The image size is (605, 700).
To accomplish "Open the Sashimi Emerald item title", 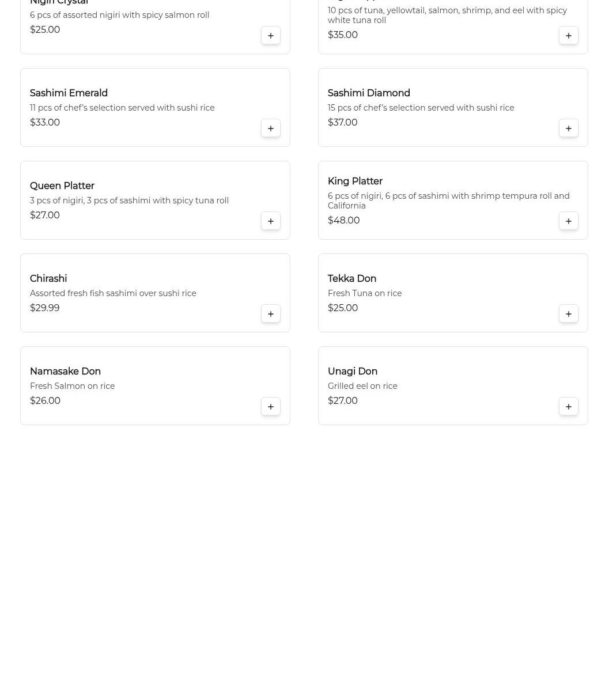I will (69, 93).
